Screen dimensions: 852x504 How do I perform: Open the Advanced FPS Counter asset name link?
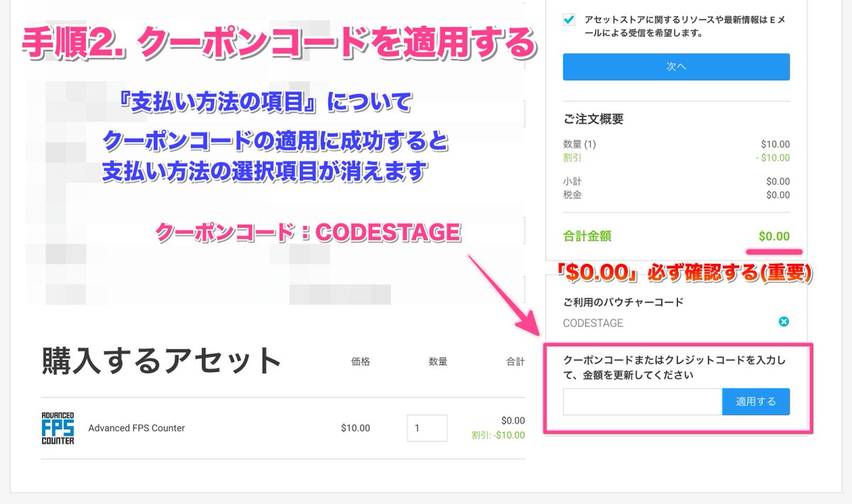click(135, 427)
